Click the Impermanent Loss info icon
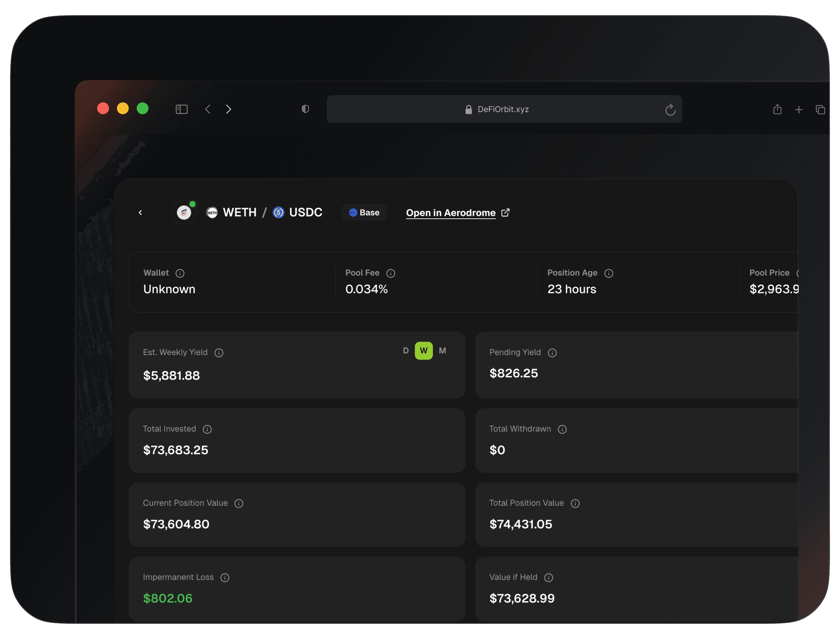This screenshot has height=639, width=840. coord(225,577)
